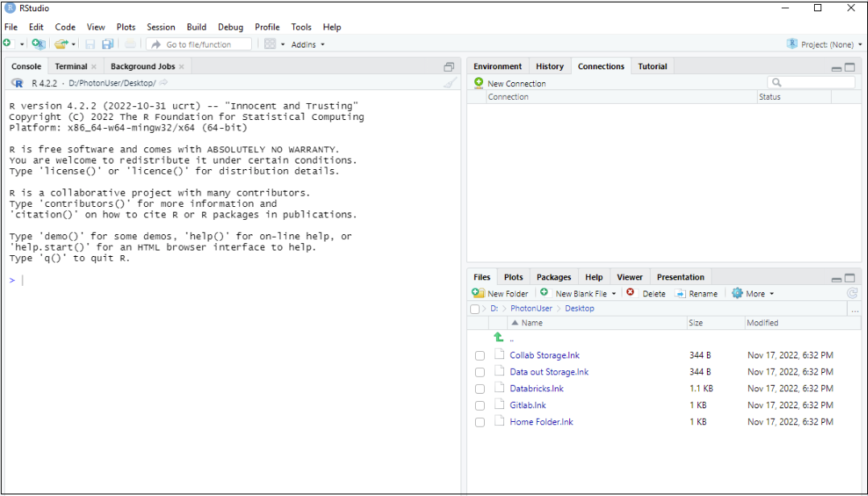Open the Code menu
The width and height of the screenshot is (868, 496).
(64, 27)
